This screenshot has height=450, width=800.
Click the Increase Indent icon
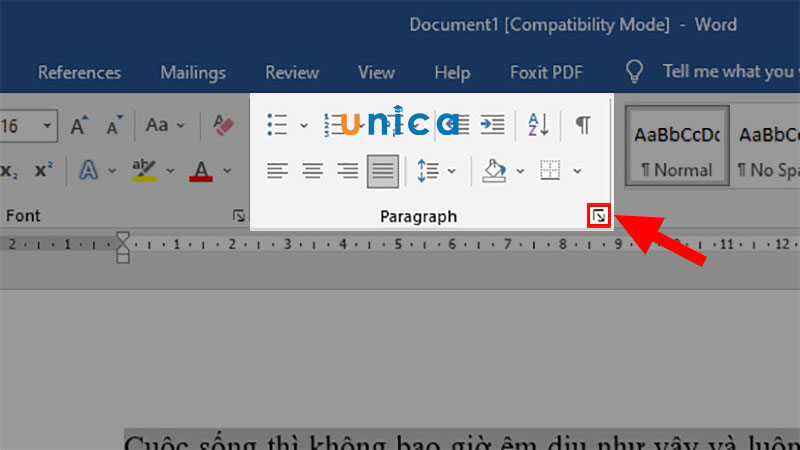492,125
